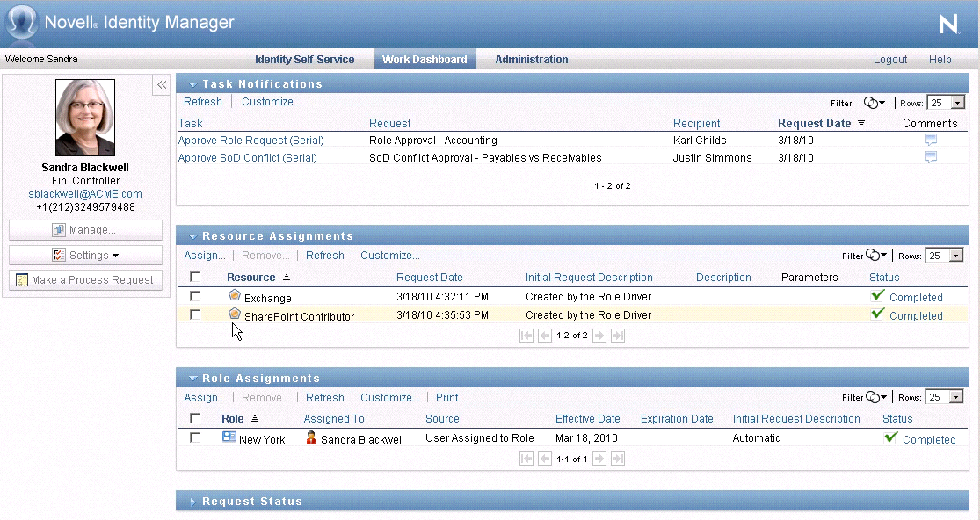
Task: Check the Exchange resource checkbox
Action: (x=195, y=296)
